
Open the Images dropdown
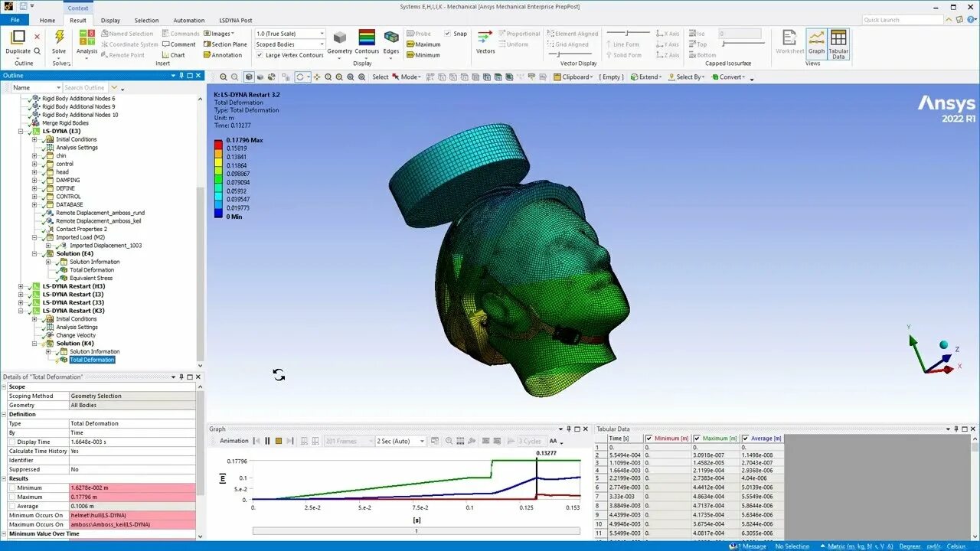click(x=218, y=34)
